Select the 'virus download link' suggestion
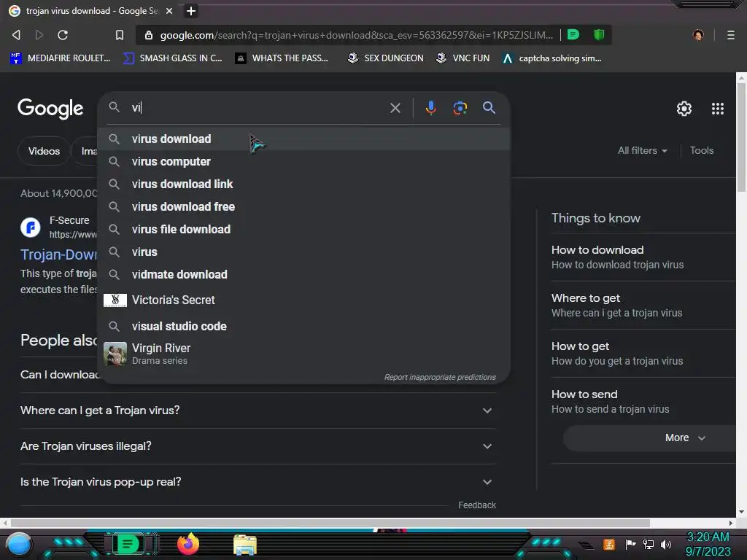Screen dimensions: 747x560 [x=304, y=184]
